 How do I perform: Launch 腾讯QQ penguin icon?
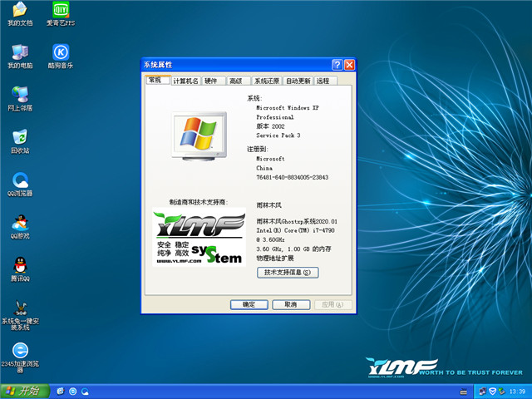pos(20,266)
